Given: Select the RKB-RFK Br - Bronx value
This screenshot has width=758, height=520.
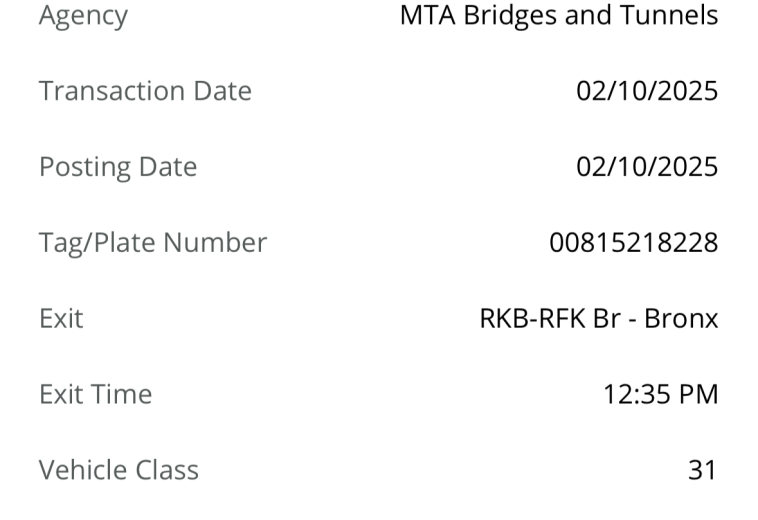Looking at the screenshot, I should click(599, 318).
